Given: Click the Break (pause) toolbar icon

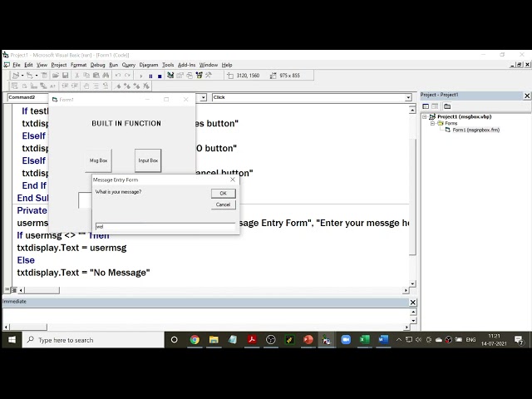Looking at the screenshot, I should pyautogui.click(x=150, y=76).
